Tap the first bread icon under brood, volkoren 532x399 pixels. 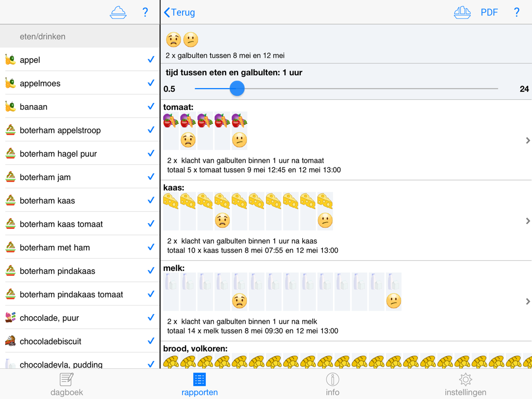(171, 362)
